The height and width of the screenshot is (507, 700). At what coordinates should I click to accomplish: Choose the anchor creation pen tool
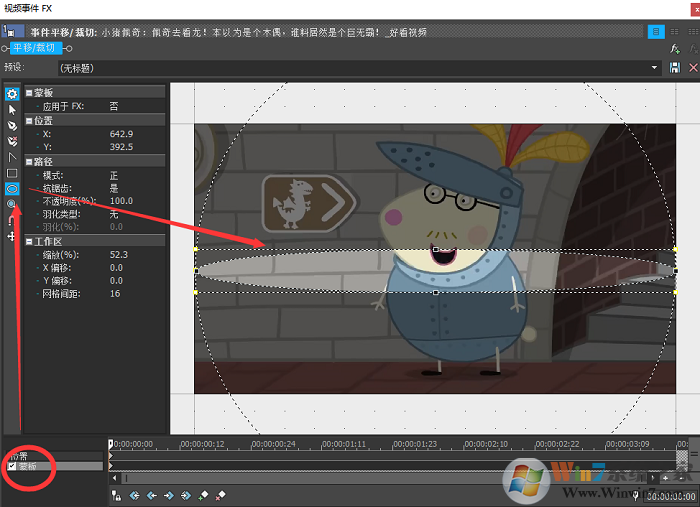pyautogui.click(x=12, y=126)
